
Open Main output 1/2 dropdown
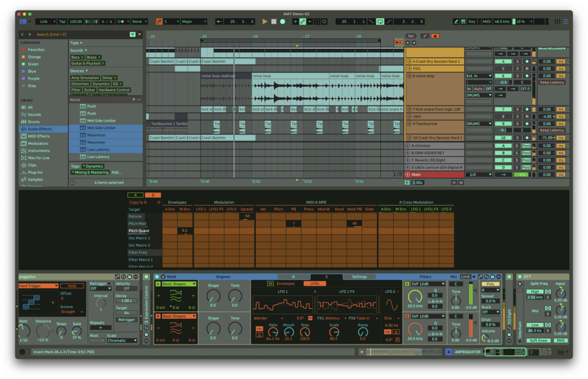[x=479, y=175]
